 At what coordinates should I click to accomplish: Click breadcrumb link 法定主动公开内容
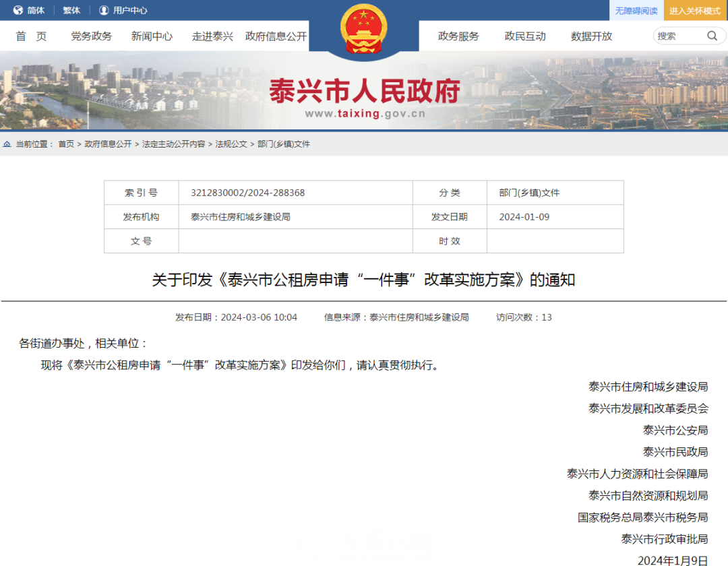tap(174, 144)
